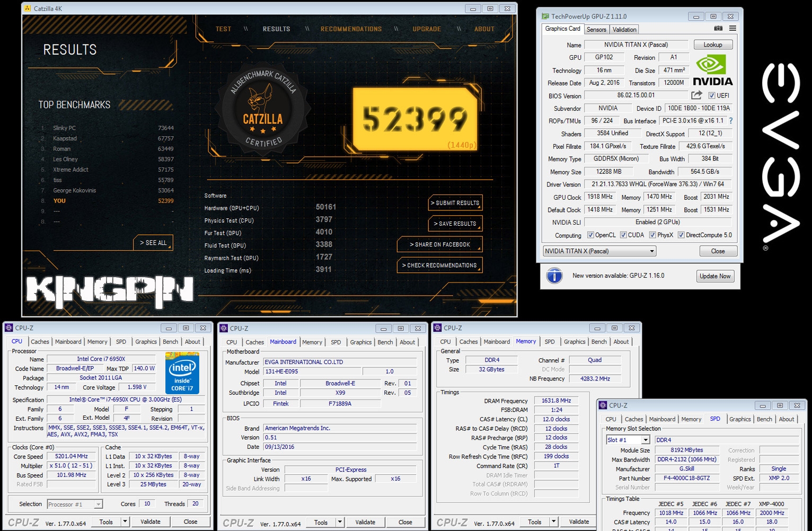
Task: Toggle PhysX checkbox
Action: pos(652,235)
